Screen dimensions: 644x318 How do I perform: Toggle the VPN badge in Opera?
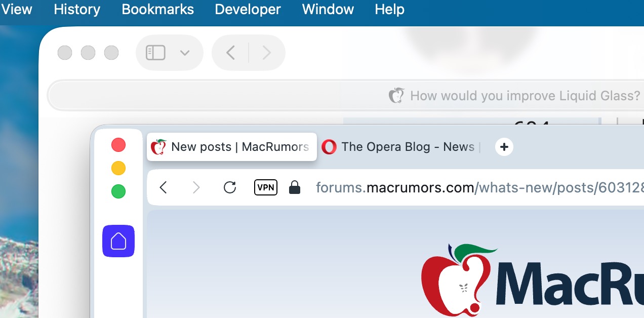click(265, 187)
